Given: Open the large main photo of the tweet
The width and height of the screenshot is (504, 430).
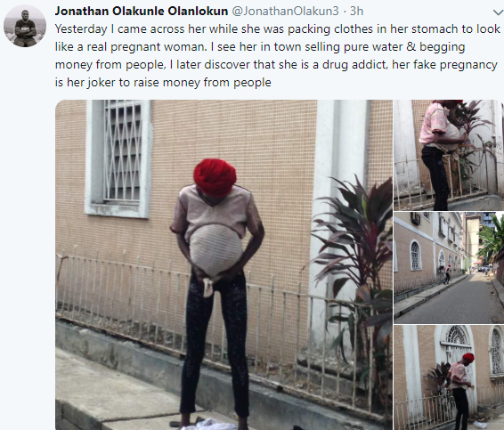Looking at the screenshot, I should (224, 264).
